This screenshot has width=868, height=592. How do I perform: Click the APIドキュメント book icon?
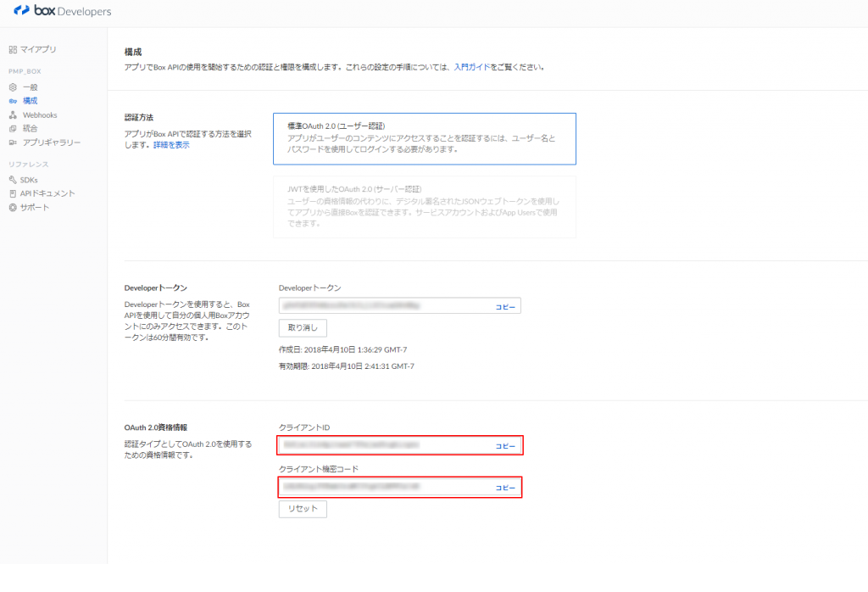tap(13, 193)
